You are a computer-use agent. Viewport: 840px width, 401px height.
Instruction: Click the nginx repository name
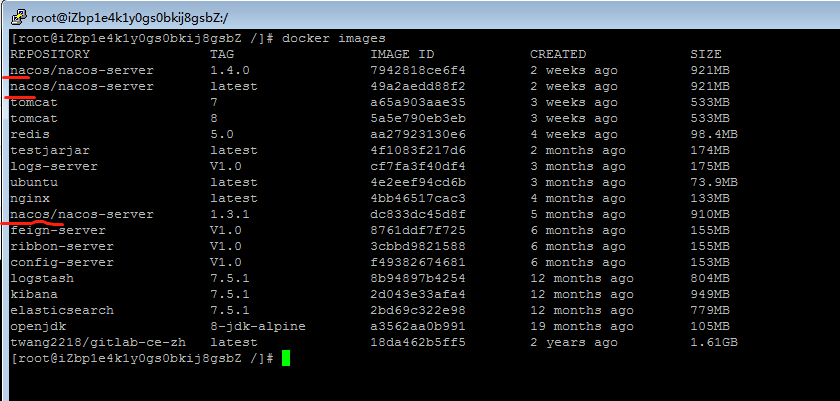coord(30,198)
